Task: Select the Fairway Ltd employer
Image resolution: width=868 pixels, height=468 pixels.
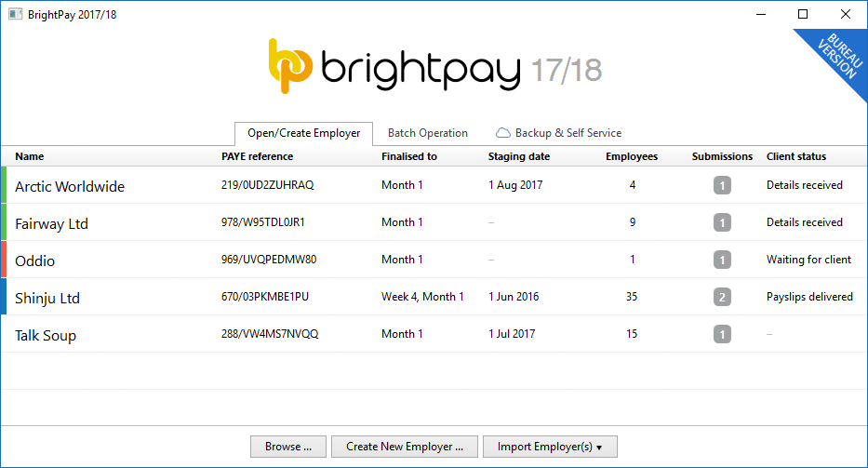Action: click(x=51, y=223)
